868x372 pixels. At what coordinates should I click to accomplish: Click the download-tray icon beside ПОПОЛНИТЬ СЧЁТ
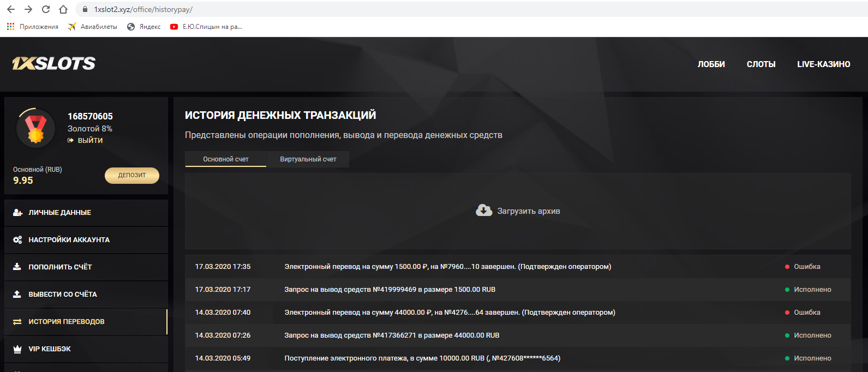pyautogui.click(x=17, y=267)
